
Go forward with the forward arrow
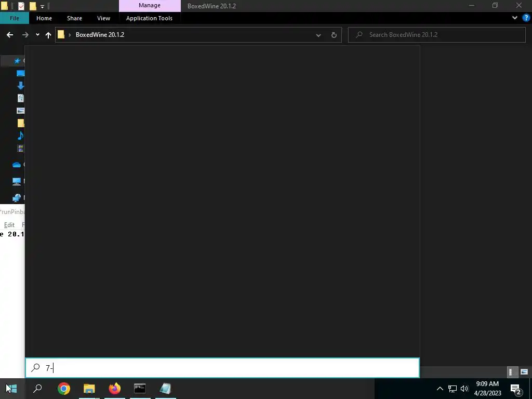tap(25, 35)
